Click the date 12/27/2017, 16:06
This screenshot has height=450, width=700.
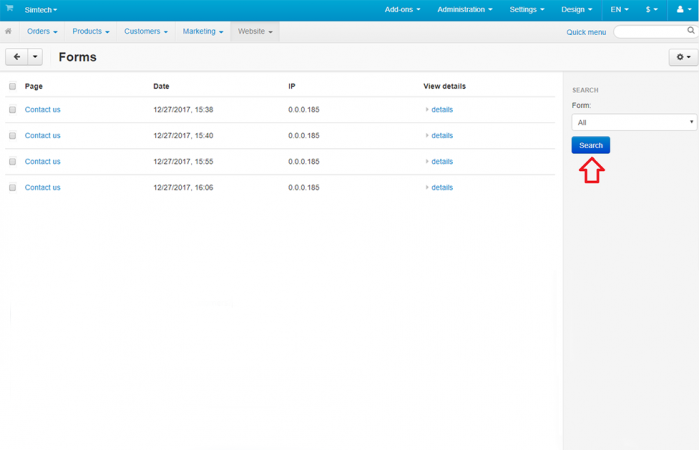[x=183, y=187]
